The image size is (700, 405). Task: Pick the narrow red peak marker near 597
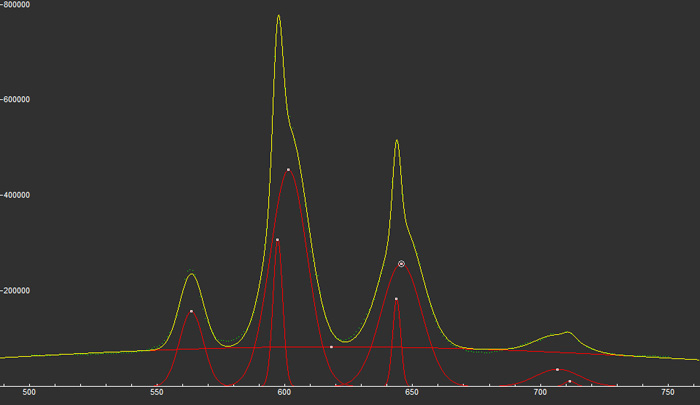(277, 240)
